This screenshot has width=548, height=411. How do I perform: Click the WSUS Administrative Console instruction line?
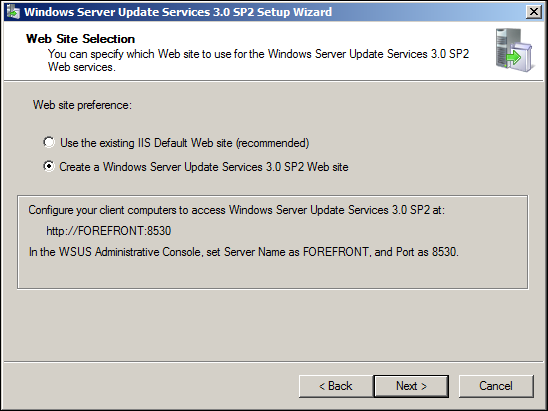point(244,252)
